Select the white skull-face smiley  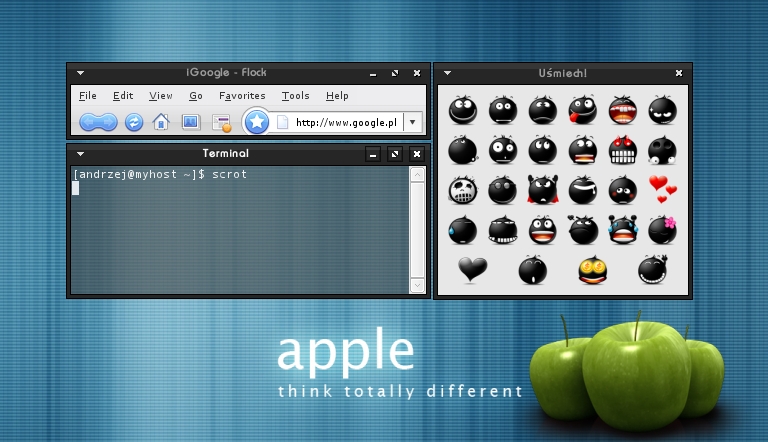point(462,190)
